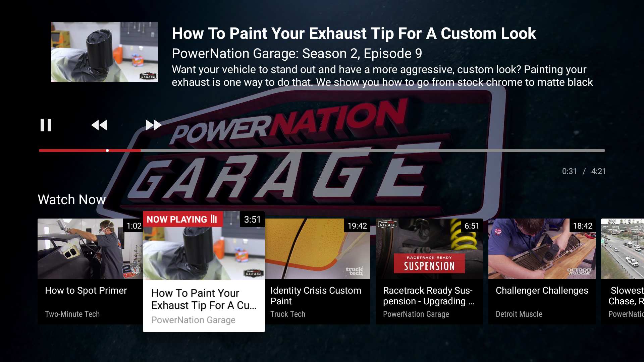Select the Now Playing exhaust tip card
The height and width of the screenshot is (362, 644).
(204, 271)
